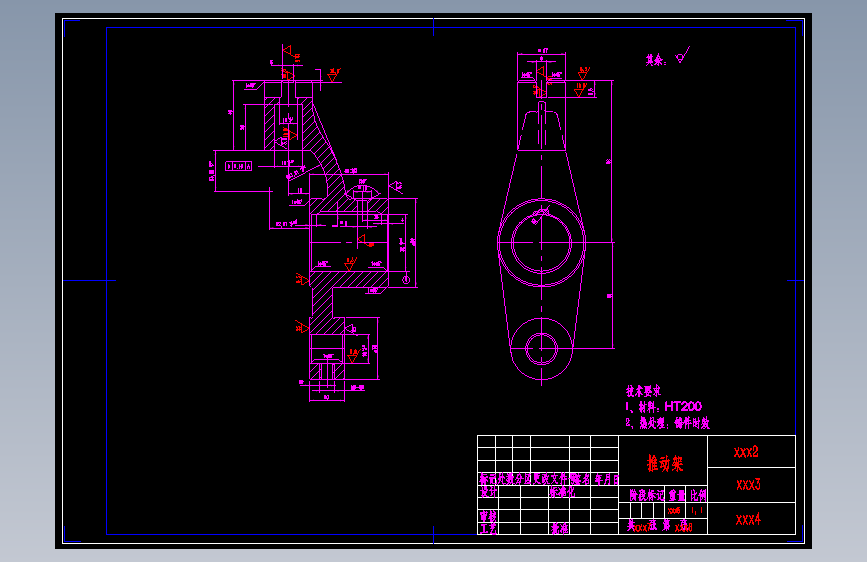Image resolution: width=867 pixels, height=562 pixels.
Task: Click the heat treatment note '2、热处理'
Action: tap(667, 423)
